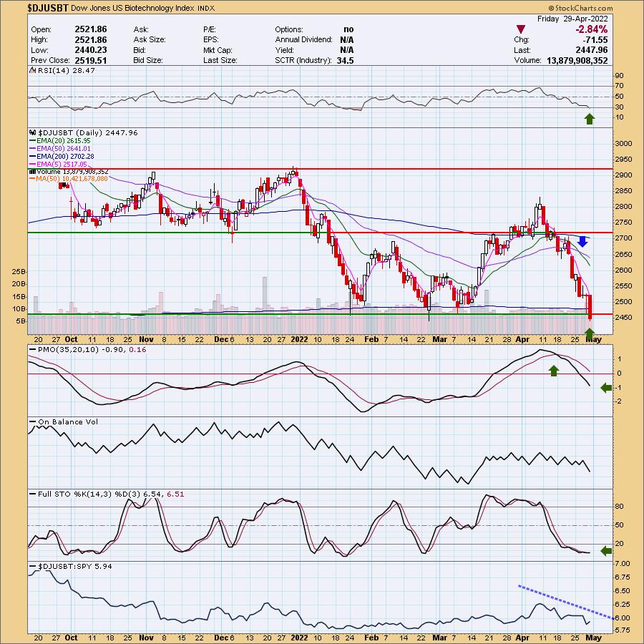
Task: Click the $DJUSBT (Daily) 2447.96 legend
Action: tap(88, 132)
